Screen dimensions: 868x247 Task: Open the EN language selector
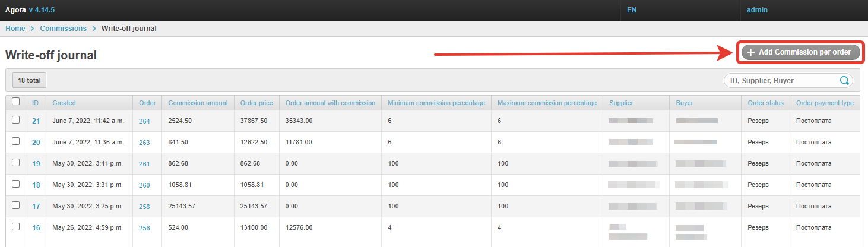(x=632, y=10)
